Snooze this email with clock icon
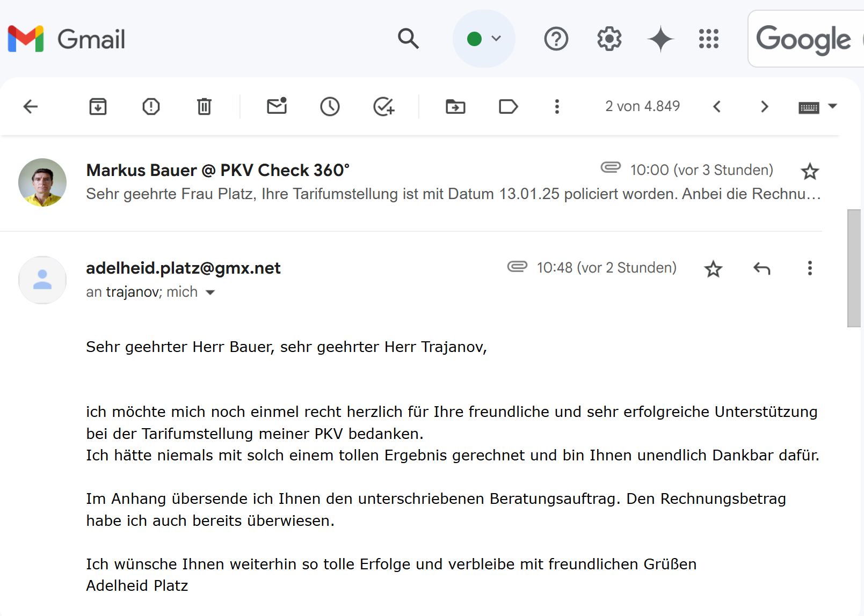Screen dimensions: 864x616 pyautogui.click(x=330, y=107)
